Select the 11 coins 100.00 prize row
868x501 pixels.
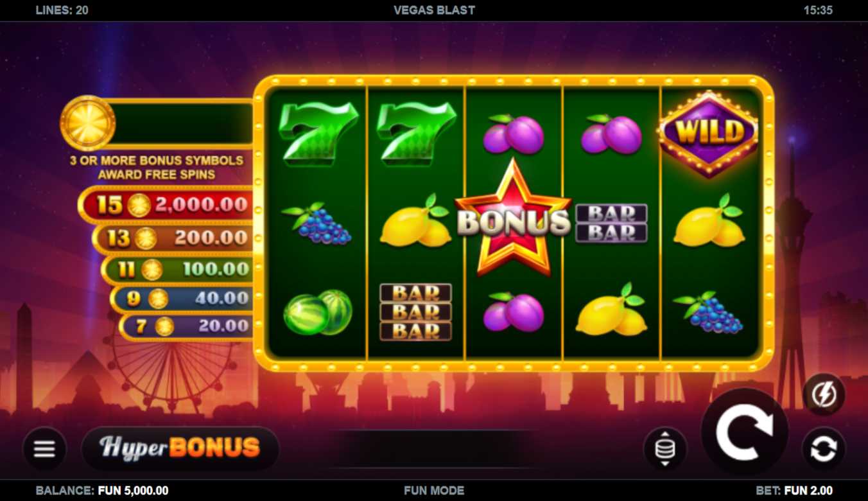(x=178, y=268)
